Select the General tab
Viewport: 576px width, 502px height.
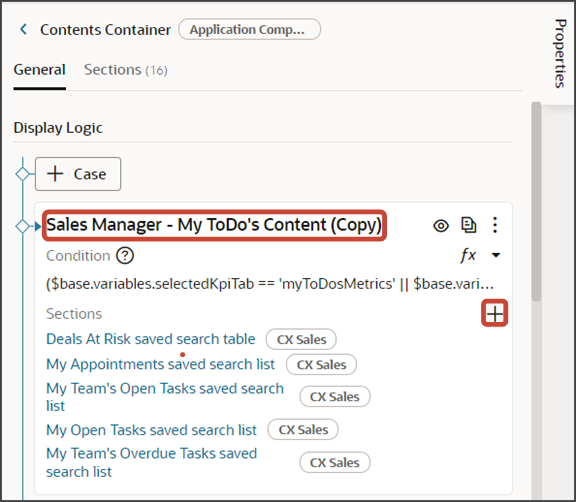[40, 70]
